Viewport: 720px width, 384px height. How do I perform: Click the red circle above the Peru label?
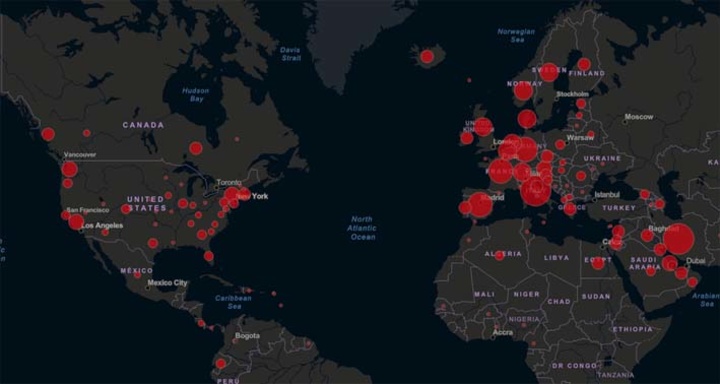click(221, 363)
